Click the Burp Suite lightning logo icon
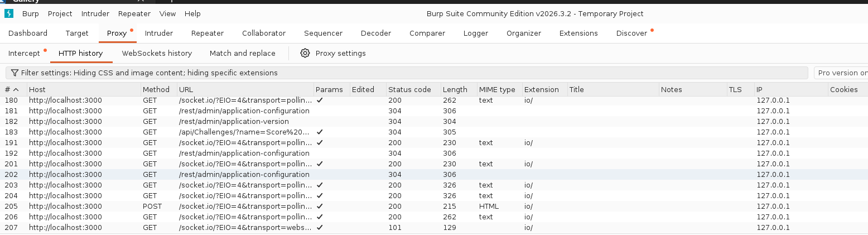This screenshot has height=235, width=868. tap(8, 13)
